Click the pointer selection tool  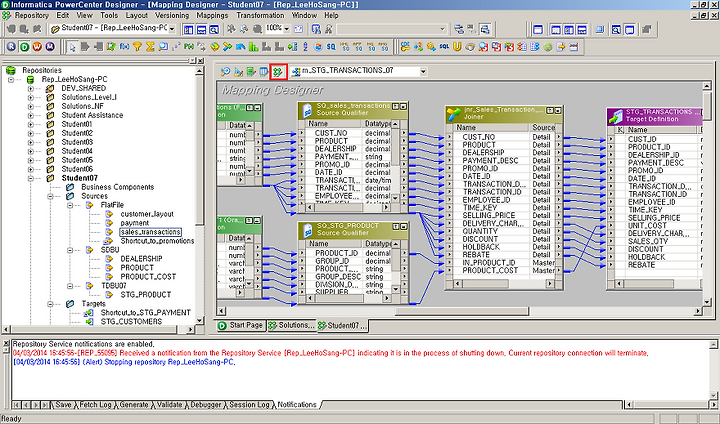click(73, 47)
